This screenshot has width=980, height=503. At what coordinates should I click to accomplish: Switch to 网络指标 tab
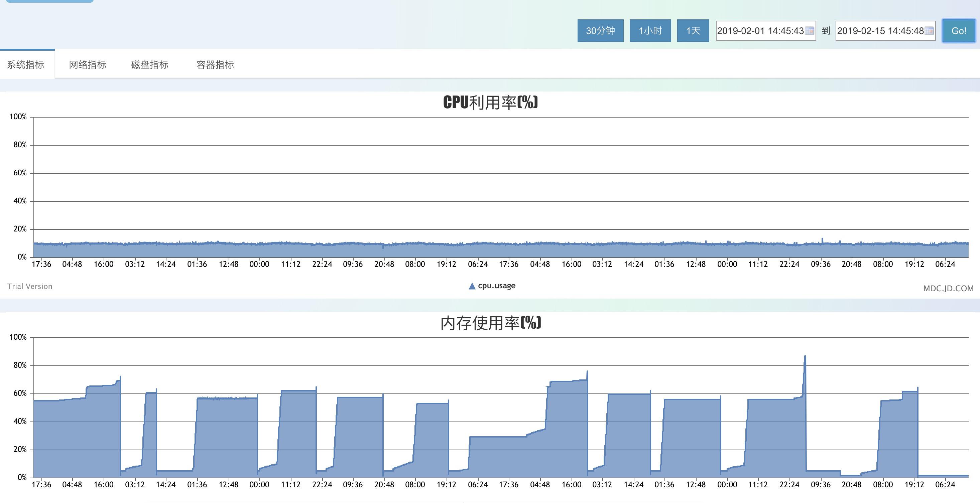point(88,64)
